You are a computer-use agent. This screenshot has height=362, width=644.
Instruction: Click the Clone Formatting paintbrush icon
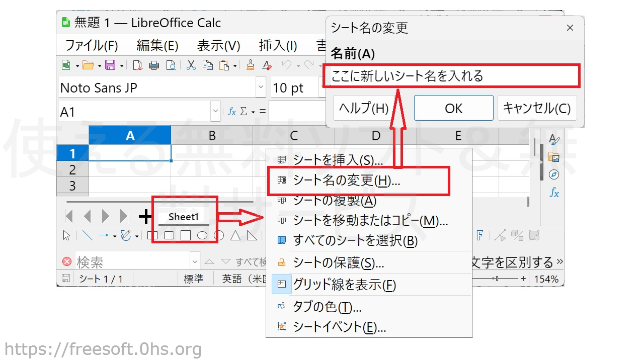[x=250, y=65]
